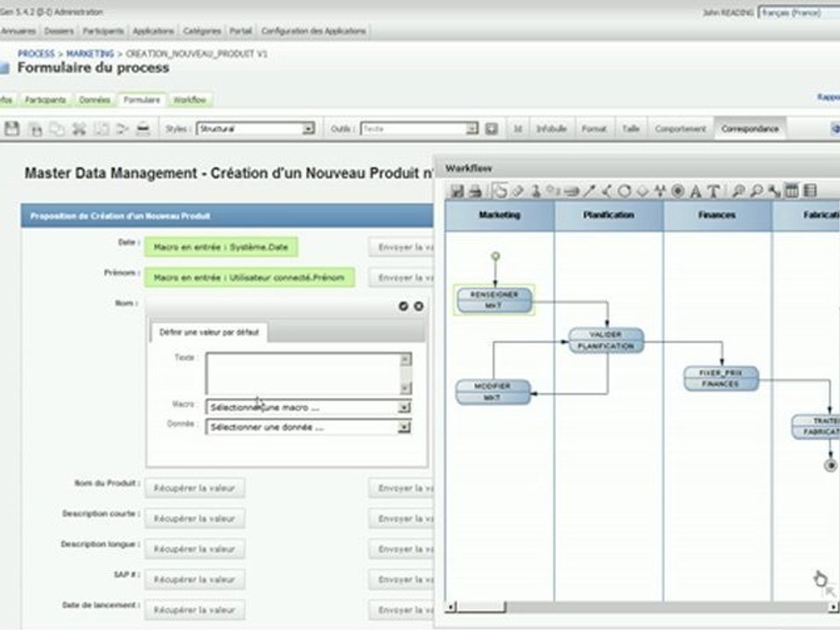The image size is (840, 630).
Task: Toggle the swimlane columns layout icon
Action: pos(791,191)
